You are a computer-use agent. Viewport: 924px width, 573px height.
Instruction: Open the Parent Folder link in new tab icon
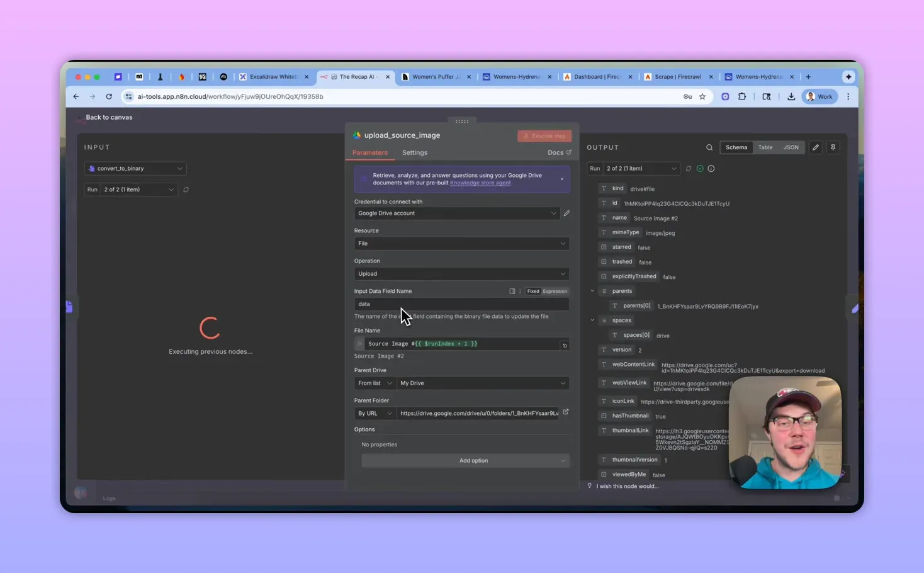click(x=565, y=412)
